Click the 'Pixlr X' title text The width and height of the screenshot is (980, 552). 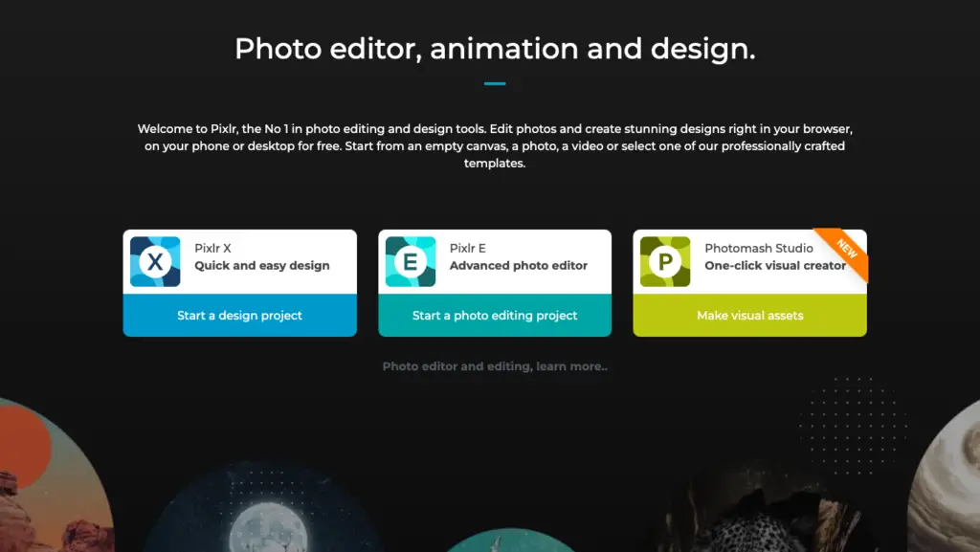[x=212, y=248]
